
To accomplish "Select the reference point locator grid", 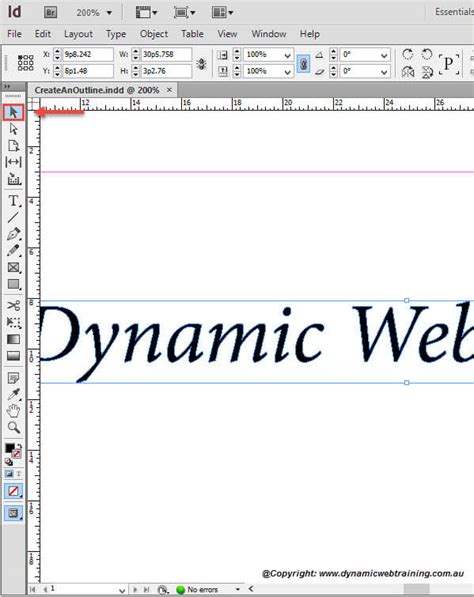I will pyautogui.click(x=26, y=63).
